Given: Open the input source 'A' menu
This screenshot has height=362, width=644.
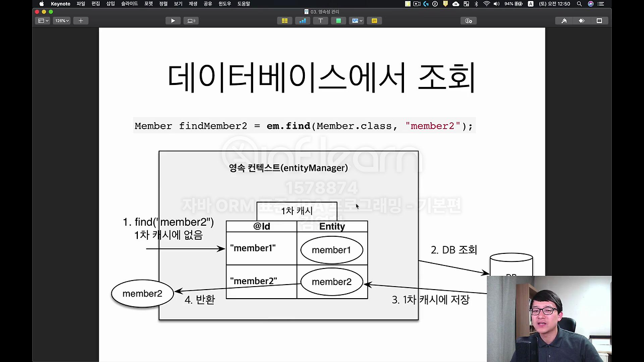Looking at the screenshot, I should 531,4.
